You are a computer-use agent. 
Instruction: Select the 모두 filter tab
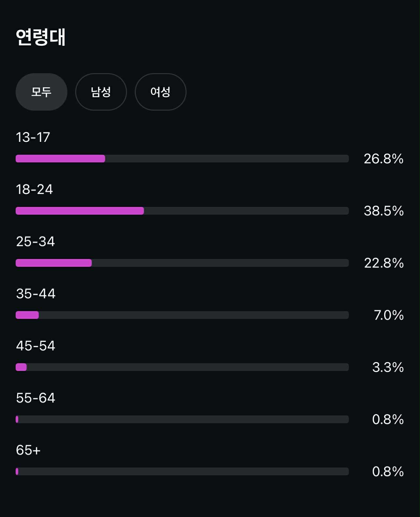point(41,92)
